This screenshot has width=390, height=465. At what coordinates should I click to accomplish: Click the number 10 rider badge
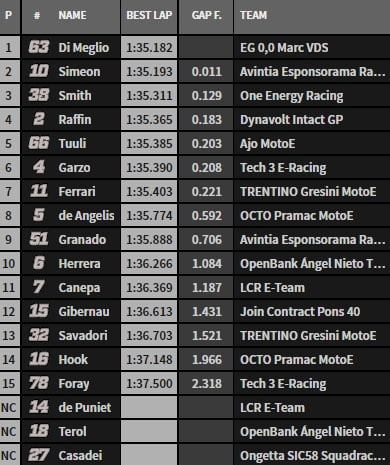point(39,71)
